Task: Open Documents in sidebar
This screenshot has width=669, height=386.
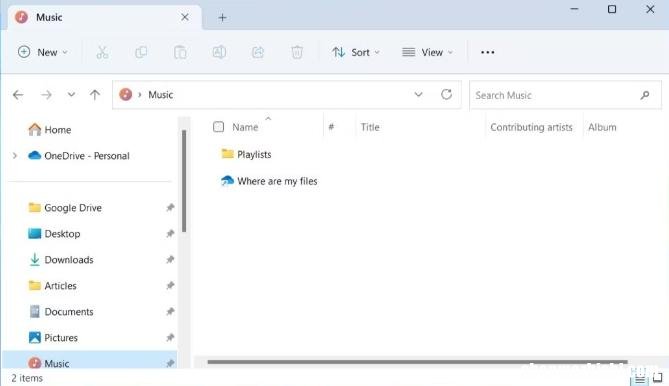Action: click(61, 312)
